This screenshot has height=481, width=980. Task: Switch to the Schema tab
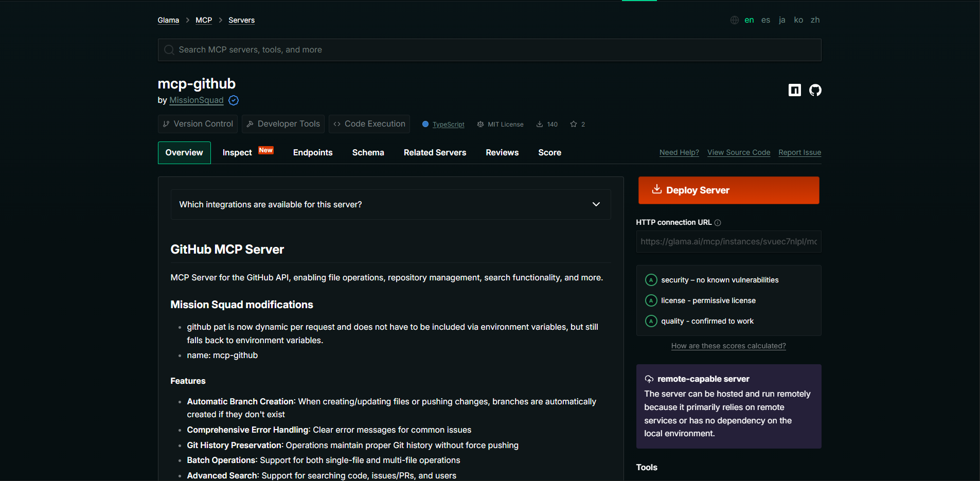(x=368, y=152)
